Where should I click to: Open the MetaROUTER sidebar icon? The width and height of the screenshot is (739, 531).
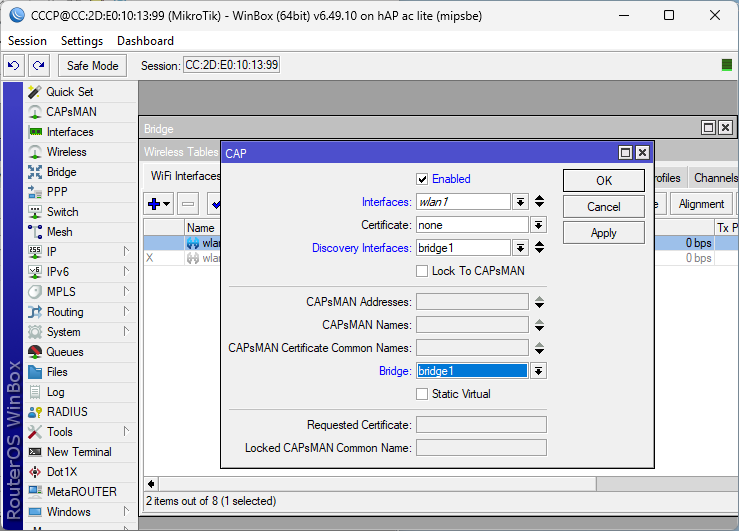[x=35, y=492]
